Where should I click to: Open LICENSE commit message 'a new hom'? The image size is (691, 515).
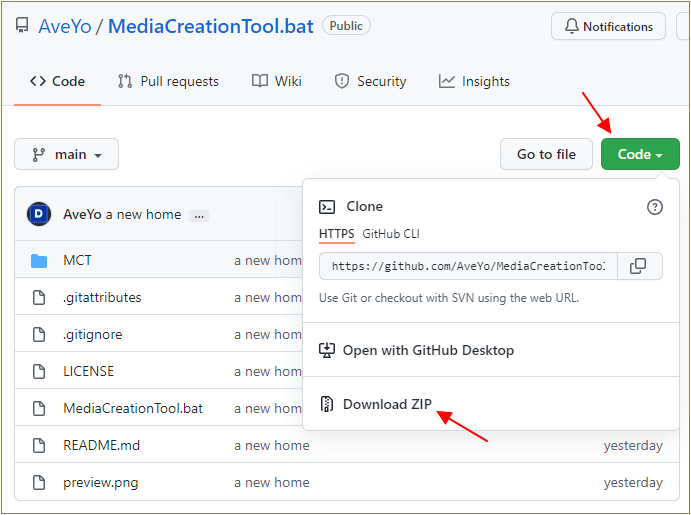(268, 371)
